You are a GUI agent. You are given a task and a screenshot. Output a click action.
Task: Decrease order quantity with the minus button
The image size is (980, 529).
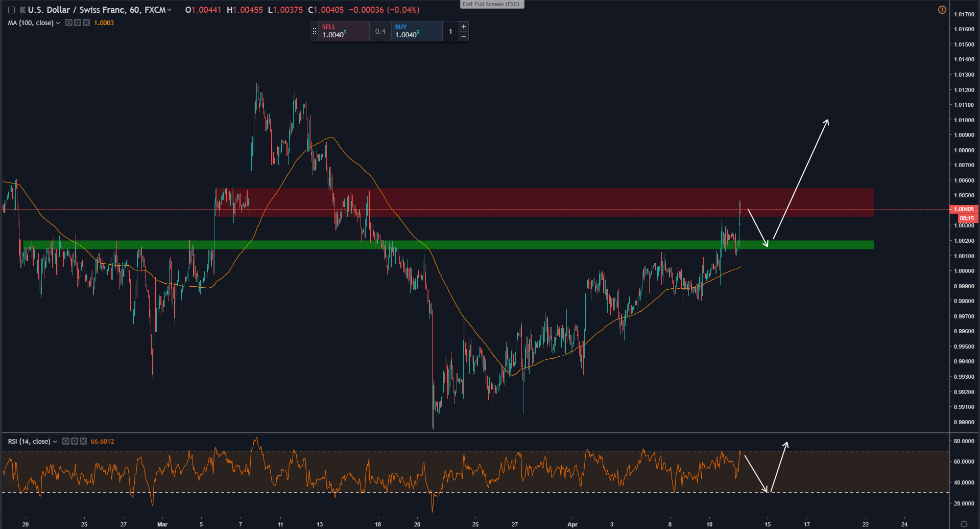(x=464, y=36)
